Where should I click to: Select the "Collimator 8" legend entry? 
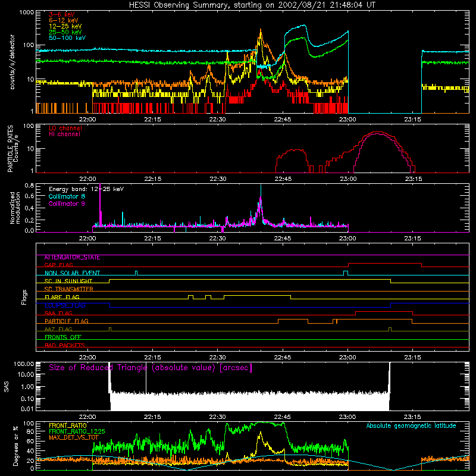tap(67, 196)
